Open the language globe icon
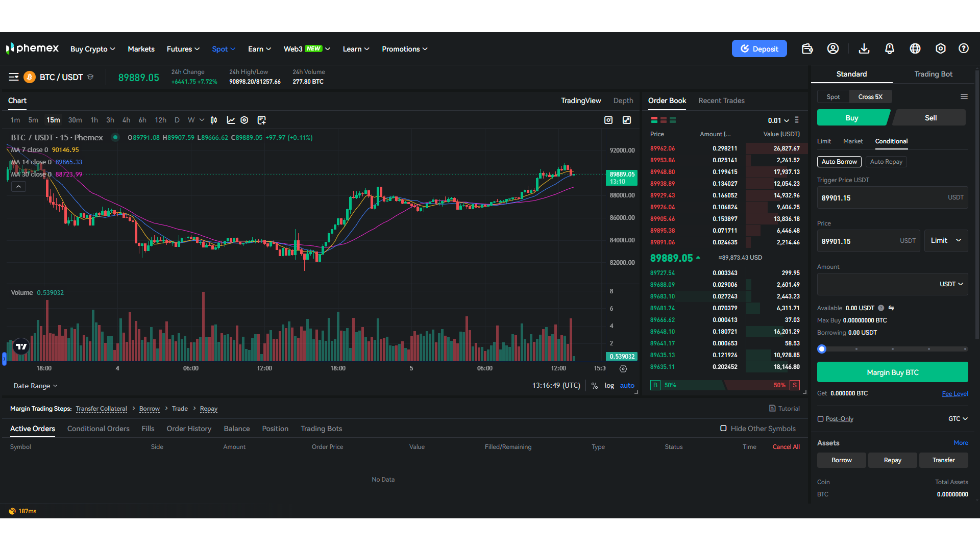Screen dimensions: 980x551 (915, 48)
